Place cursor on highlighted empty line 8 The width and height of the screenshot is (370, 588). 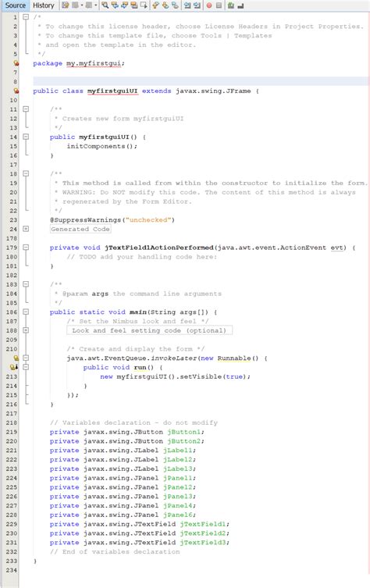201,81
